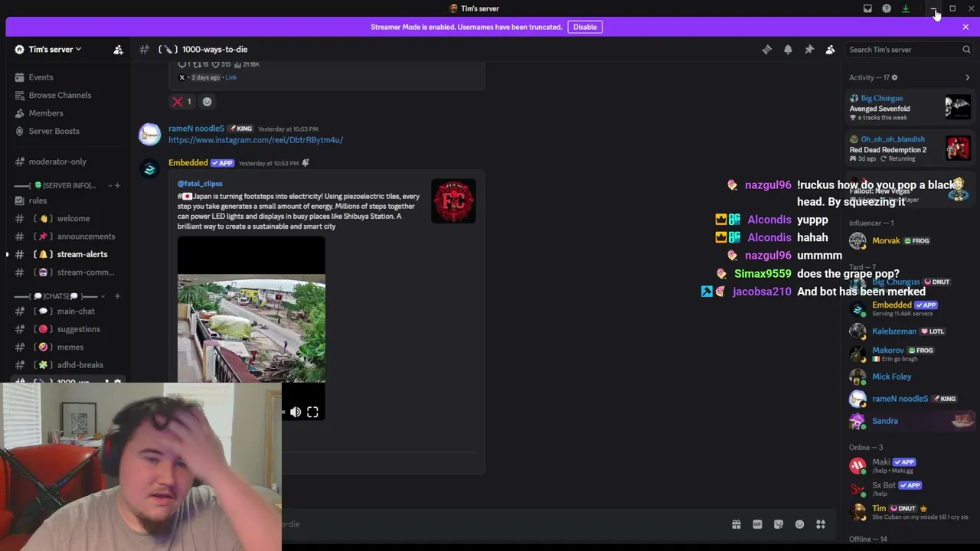
Task: Open the tweet's Link hyperlink
Action: point(231,77)
